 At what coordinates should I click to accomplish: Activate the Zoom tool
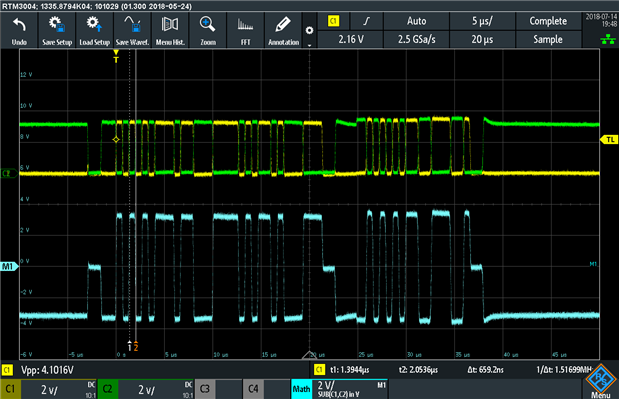point(208,30)
